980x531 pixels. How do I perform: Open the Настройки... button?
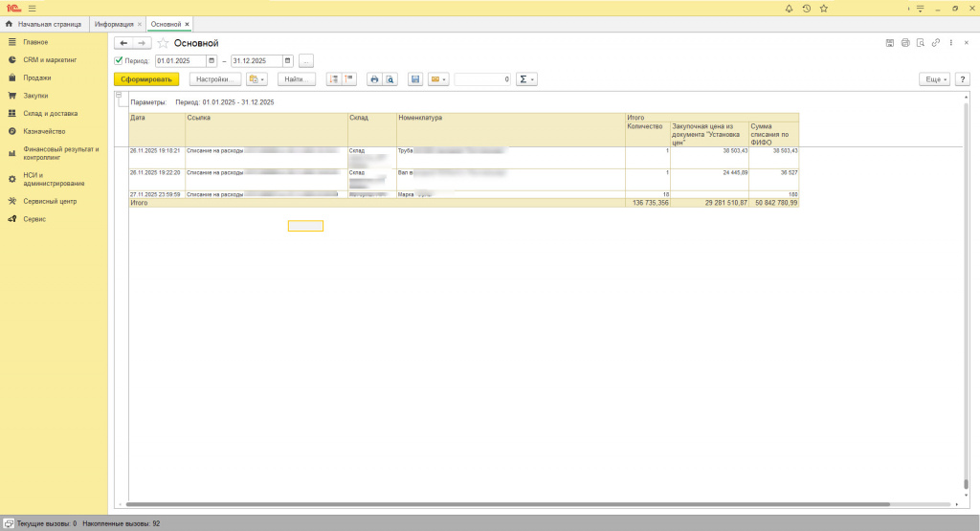[x=215, y=79]
